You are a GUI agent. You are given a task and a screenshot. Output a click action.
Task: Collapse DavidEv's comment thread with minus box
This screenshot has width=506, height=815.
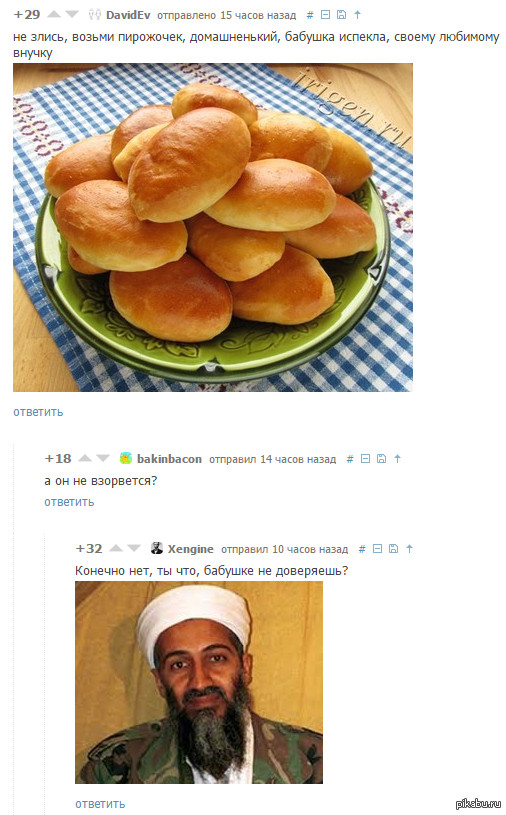coord(325,15)
